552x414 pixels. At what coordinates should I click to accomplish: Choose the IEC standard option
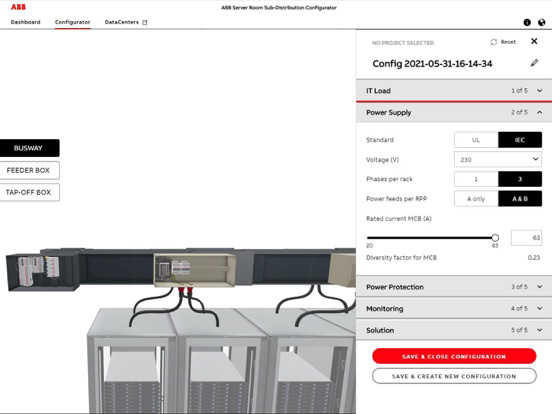[520, 140]
